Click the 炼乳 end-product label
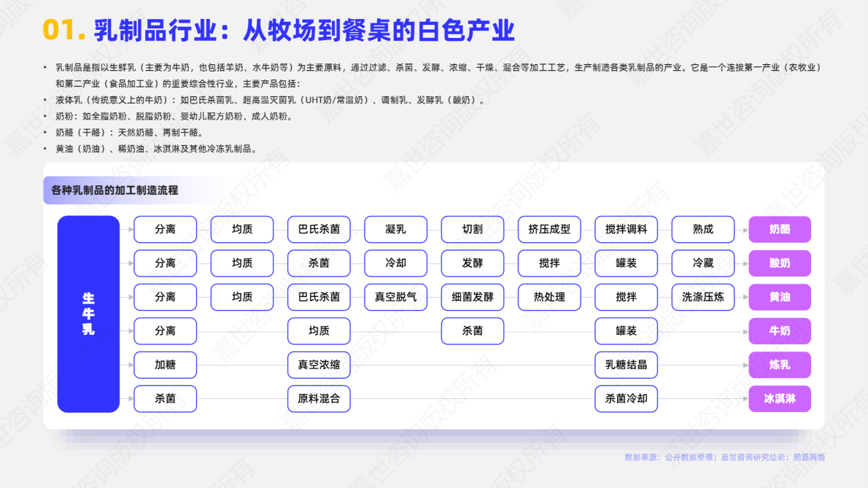 point(779,365)
